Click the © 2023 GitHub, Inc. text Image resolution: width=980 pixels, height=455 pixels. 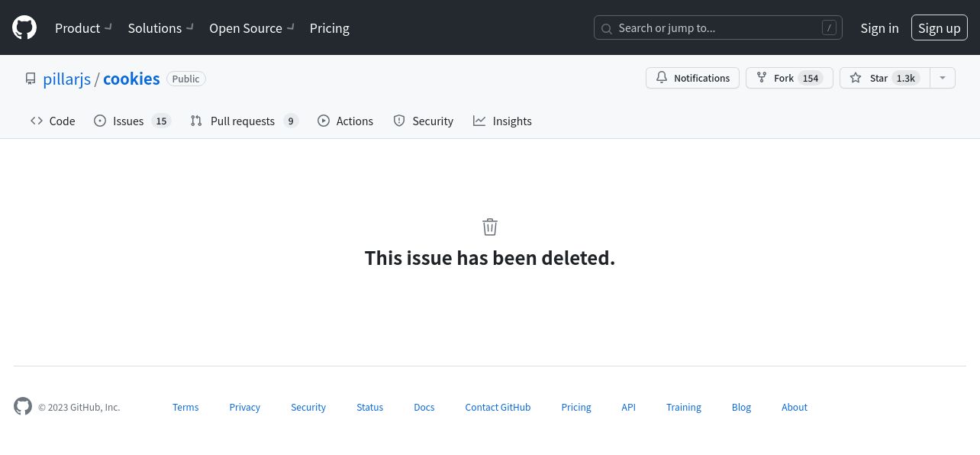tap(79, 408)
